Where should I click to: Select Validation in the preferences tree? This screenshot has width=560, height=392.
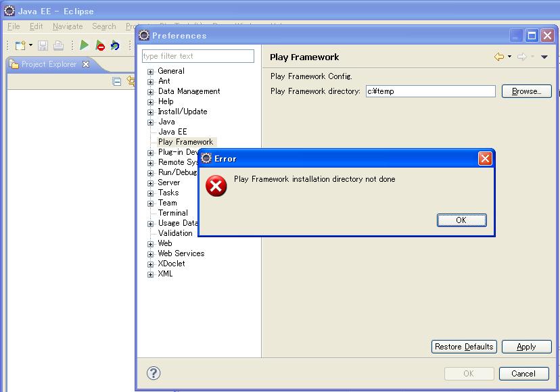click(175, 233)
